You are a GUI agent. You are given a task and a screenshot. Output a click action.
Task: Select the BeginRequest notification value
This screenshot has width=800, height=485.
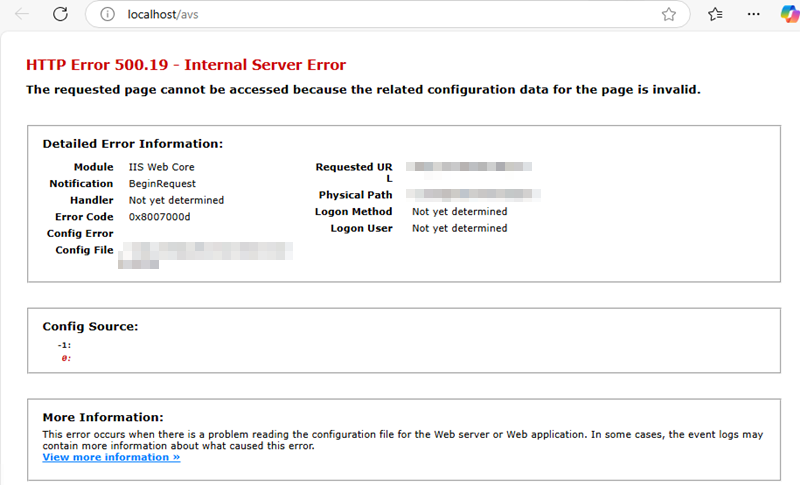(162, 184)
